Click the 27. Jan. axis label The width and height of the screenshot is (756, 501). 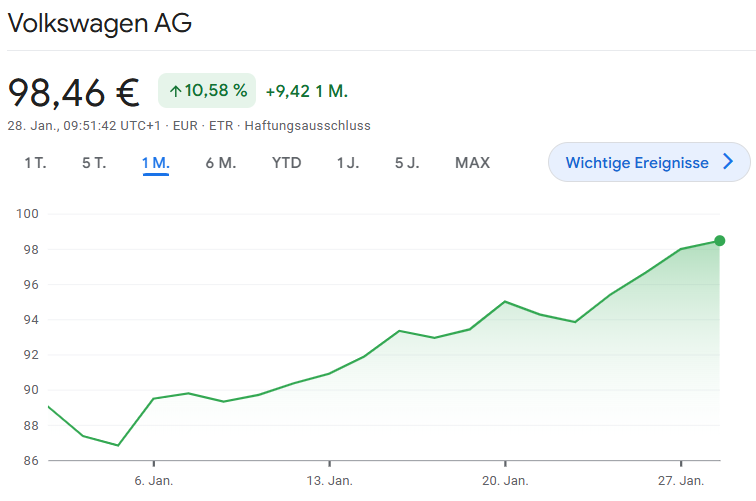tap(681, 481)
